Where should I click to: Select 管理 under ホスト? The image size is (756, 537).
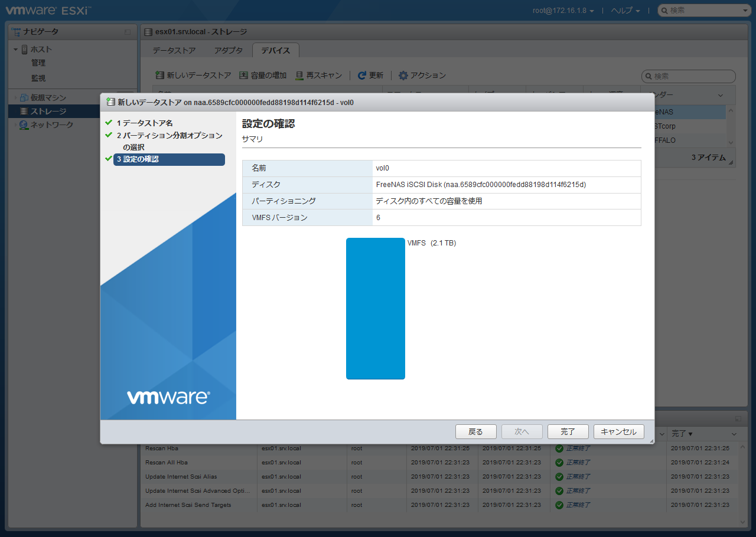coord(38,63)
